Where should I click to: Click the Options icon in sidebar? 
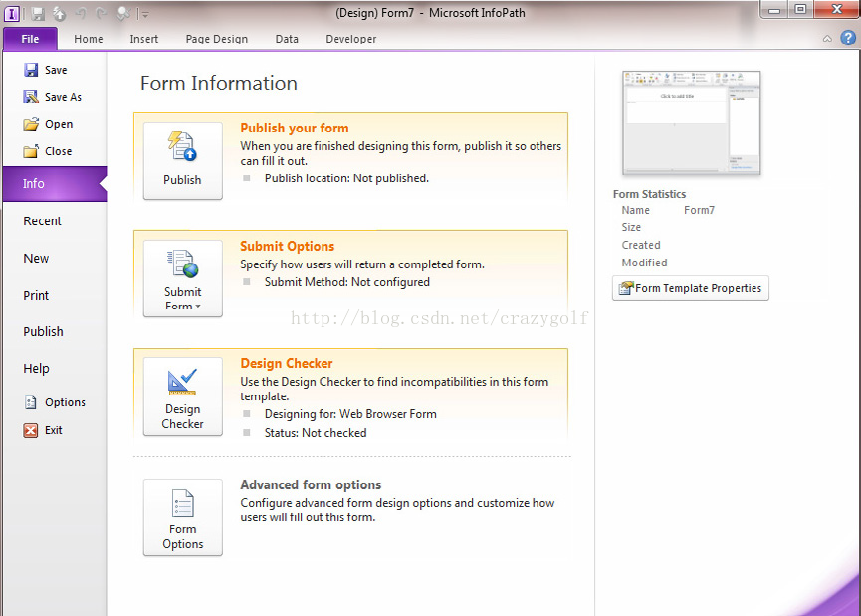point(31,402)
